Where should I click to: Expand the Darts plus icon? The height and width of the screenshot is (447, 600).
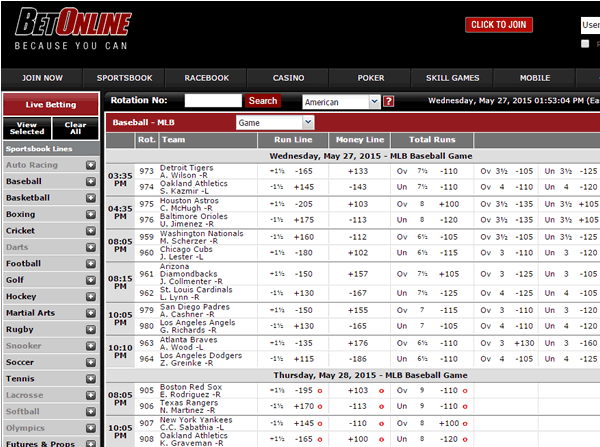[x=91, y=247]
